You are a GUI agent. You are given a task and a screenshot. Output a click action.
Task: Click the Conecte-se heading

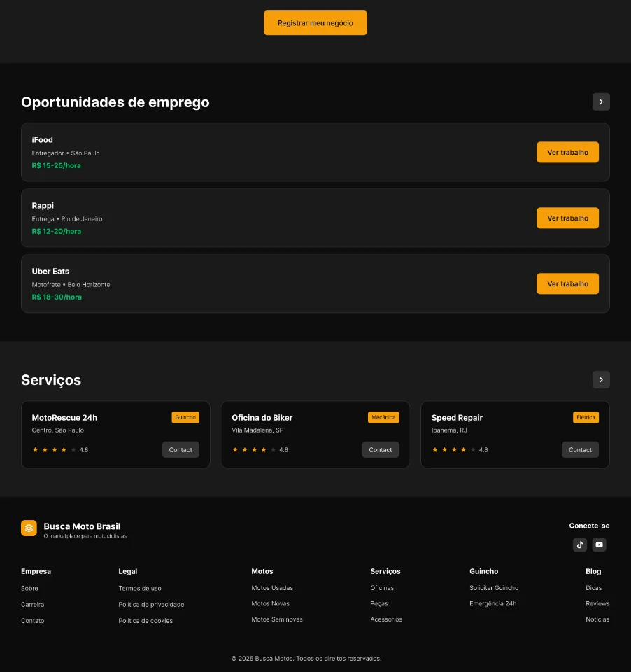pos(589,526)
